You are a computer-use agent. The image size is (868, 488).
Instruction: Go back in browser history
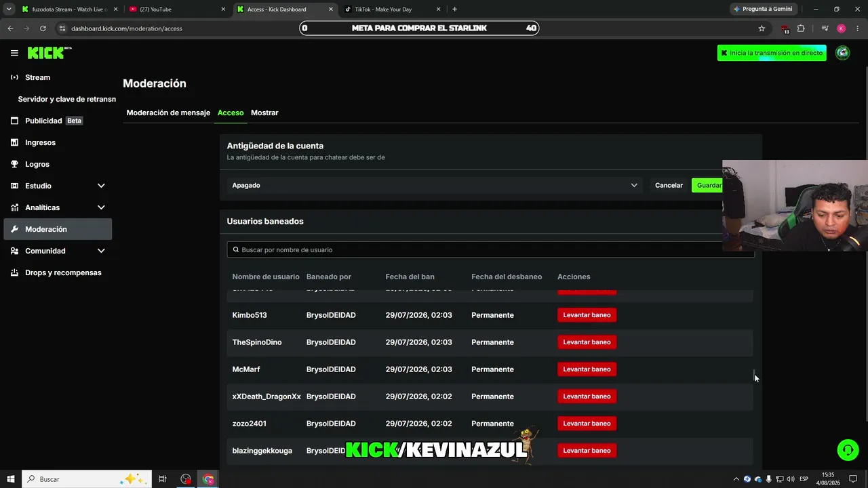[10, 28]
